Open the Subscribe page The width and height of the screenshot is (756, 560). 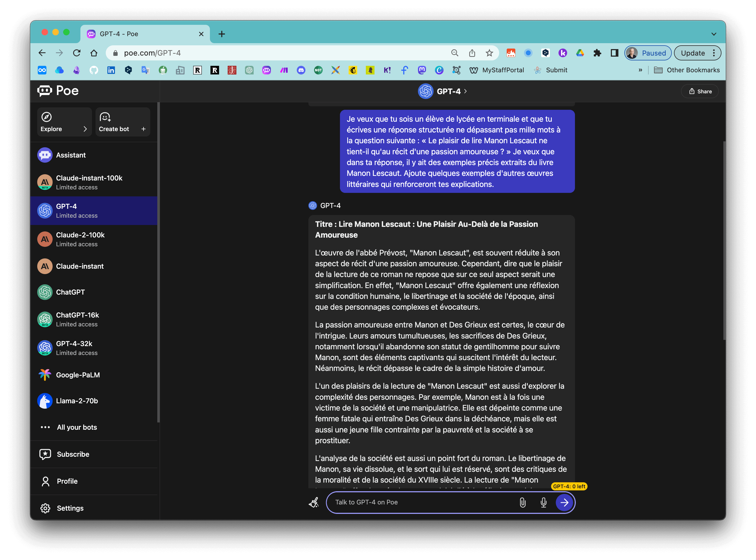(94, 455)
